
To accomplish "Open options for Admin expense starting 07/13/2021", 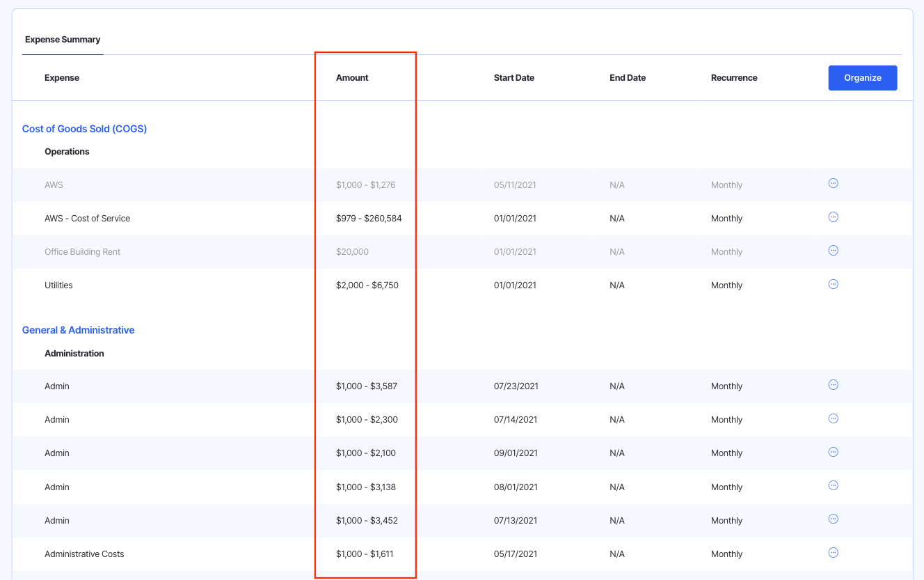I will pos(833,519).
